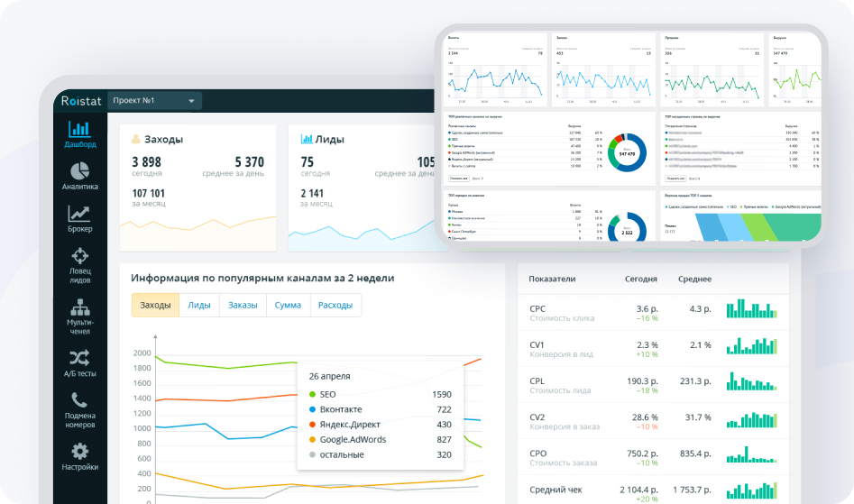The height and width of the screenshot is (504, 854).
Task: Click the dropdown arrow of Проект №1
Action: pos(191,101)
